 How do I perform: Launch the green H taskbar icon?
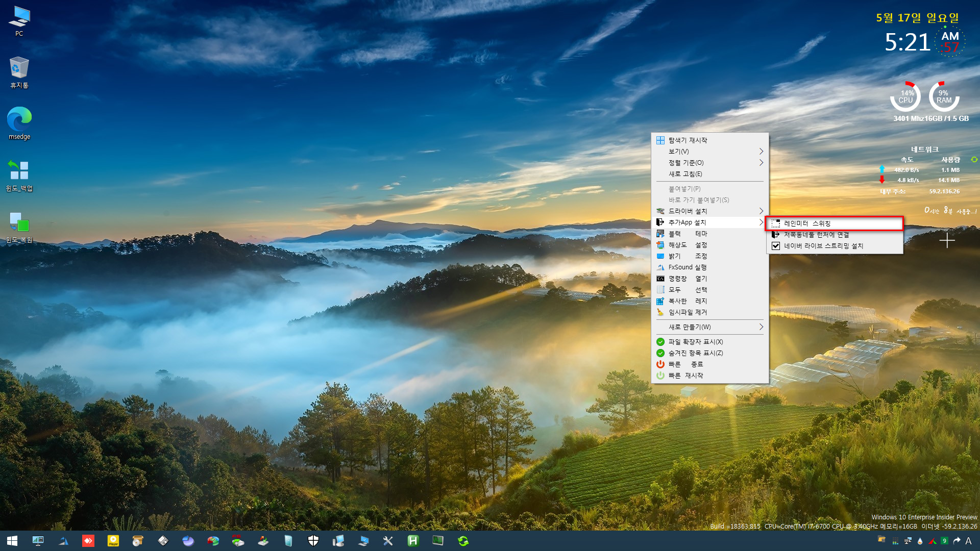413,541
